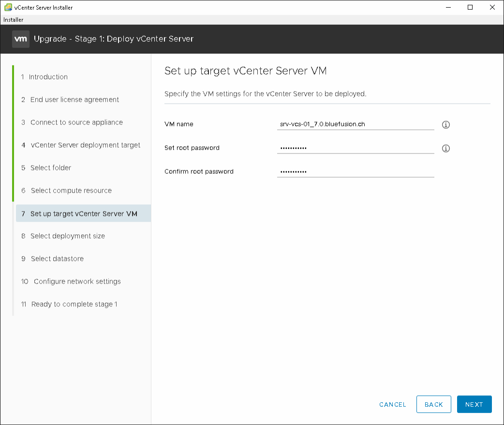Screen dimensions: 504x425
Task: Focus the Set root password field
Action: click(355, 148)
